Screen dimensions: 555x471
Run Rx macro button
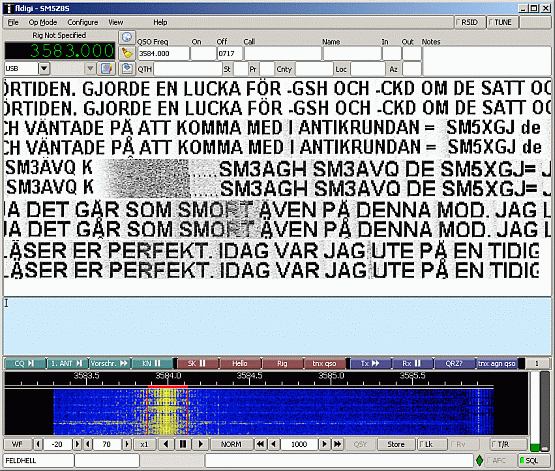[x=412, y=363]
